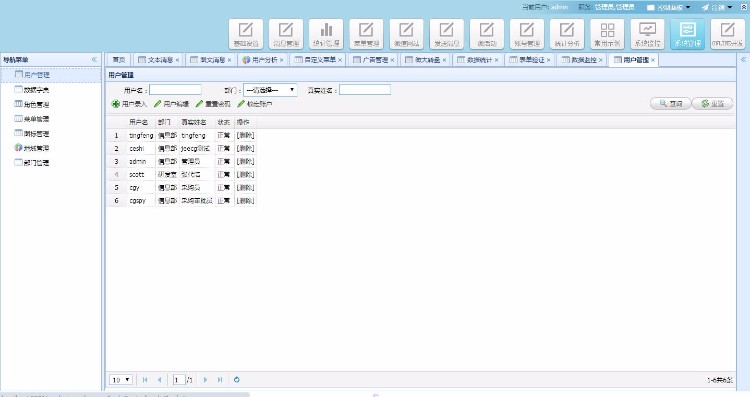Screen dimensions: 750x397
Task: Open the ONLINE开发 top menu icon
Action: (728, 33)
